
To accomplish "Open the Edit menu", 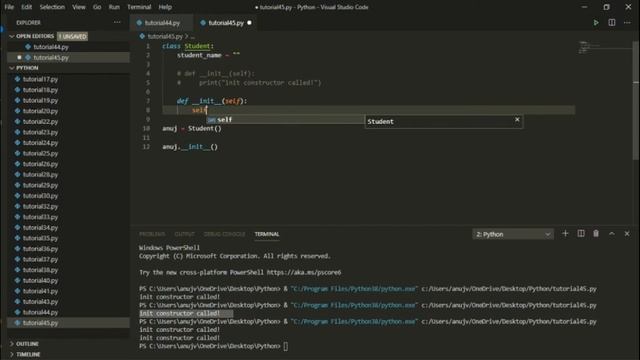I will (27, 7).
